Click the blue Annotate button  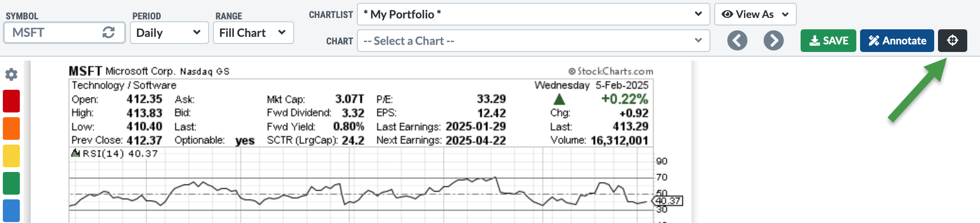(x=896, y=41)
